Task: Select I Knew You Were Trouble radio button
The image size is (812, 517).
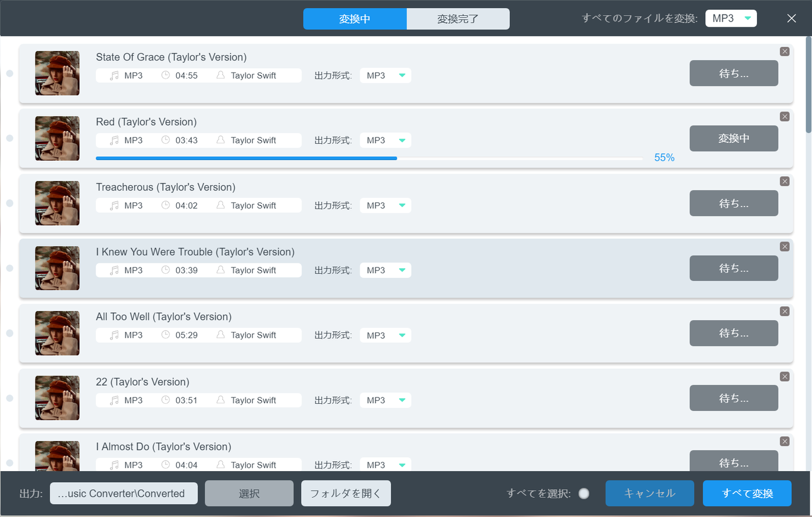Action: coord(10,269)
